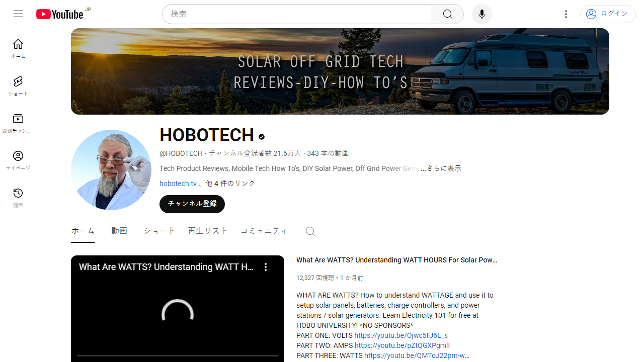
Task: Expand channel description with さらに表示
Action: [x=443, y=168]
